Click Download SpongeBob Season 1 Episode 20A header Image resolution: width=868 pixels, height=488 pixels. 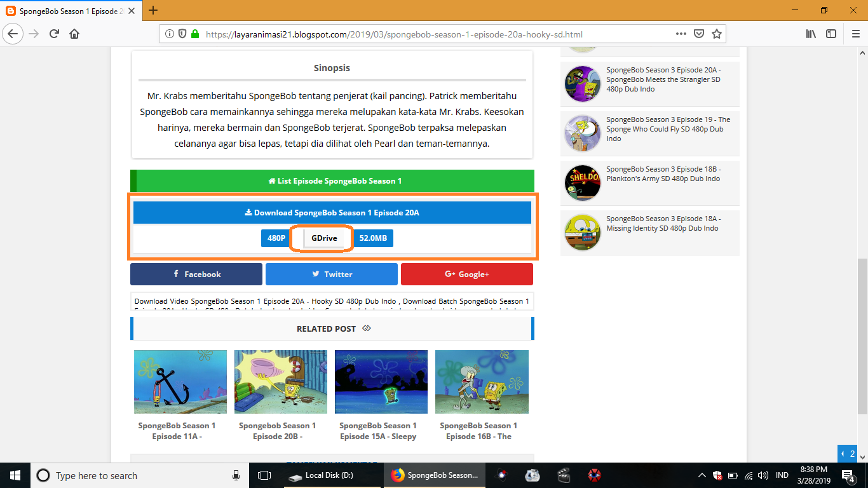(x=332, y=213)
